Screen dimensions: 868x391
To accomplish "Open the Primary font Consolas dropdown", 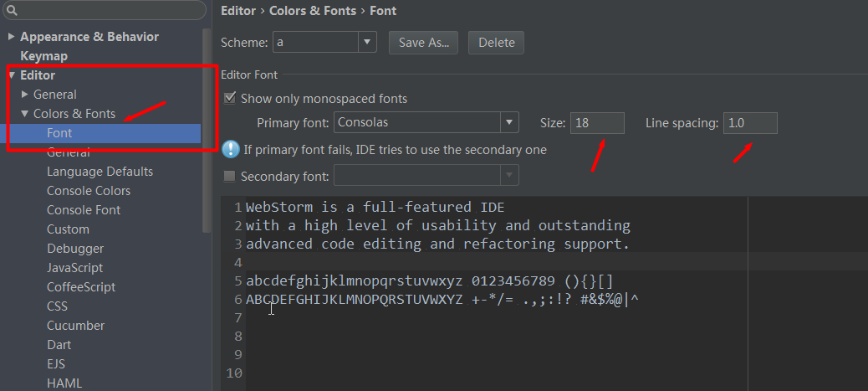I will [509, 122].
